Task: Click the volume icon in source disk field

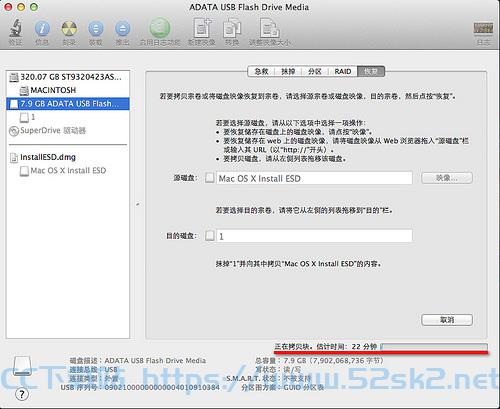Action: click(209, 178)
